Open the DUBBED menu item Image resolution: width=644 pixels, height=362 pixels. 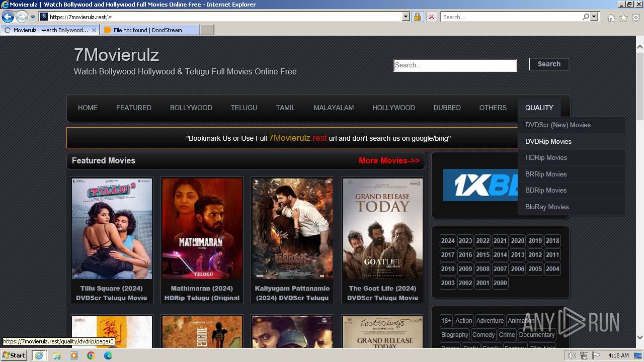click(x=447, y=108)
